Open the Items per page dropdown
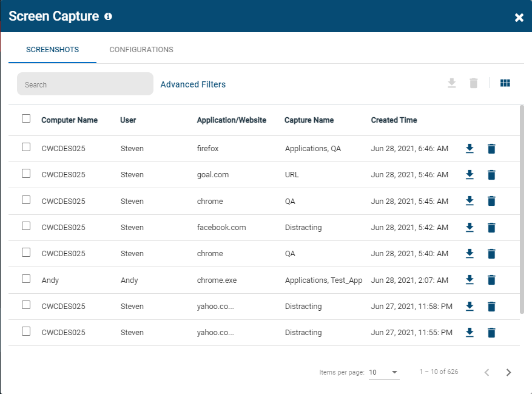This screenshot has width=532, height=394. click(x=384, y=372)
